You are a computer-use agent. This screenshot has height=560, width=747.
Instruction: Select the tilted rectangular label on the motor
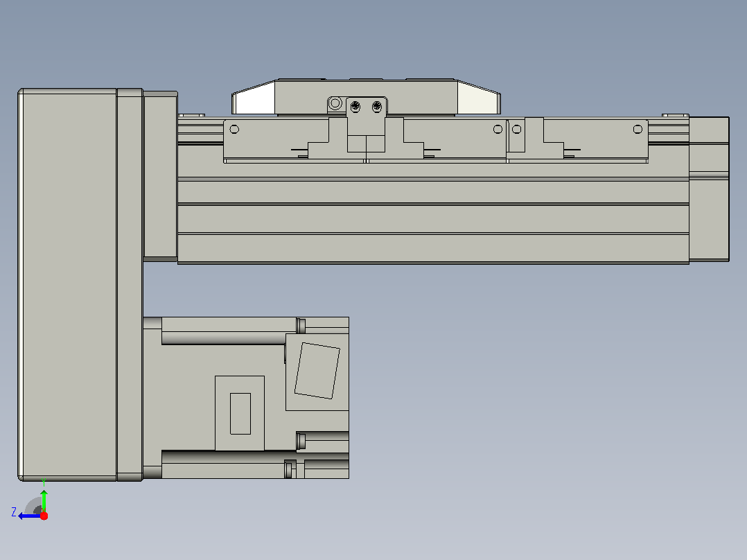click(317, 371)
